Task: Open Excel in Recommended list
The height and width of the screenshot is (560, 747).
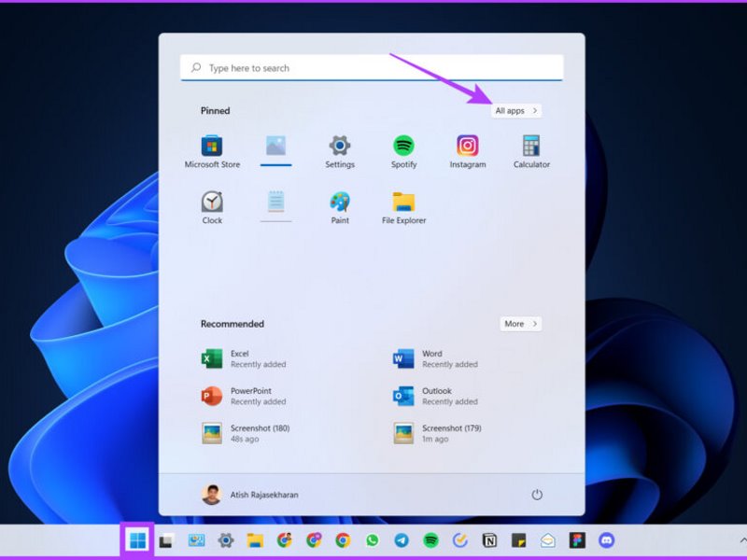Action: click(x=244, y=358)
